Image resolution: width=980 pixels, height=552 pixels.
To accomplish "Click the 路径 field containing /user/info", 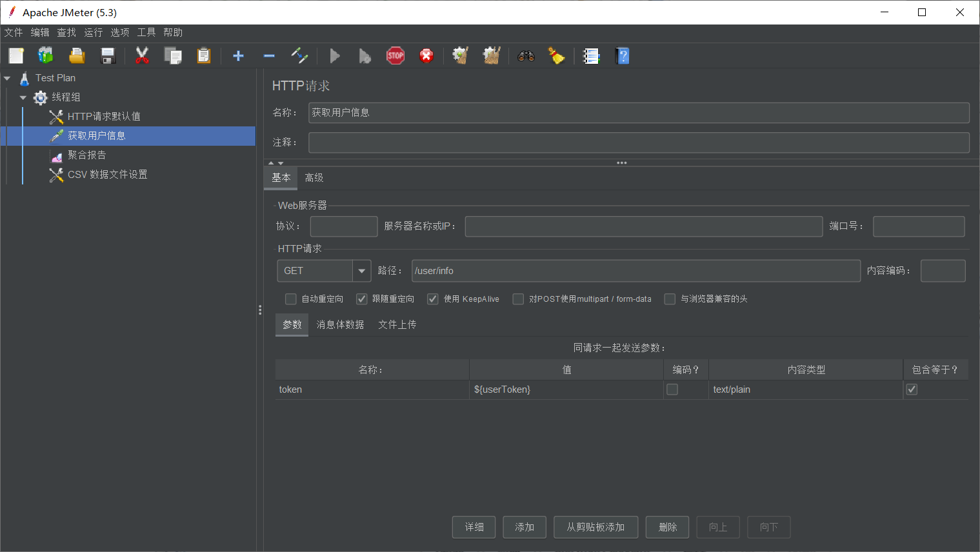I will point(636,271).
